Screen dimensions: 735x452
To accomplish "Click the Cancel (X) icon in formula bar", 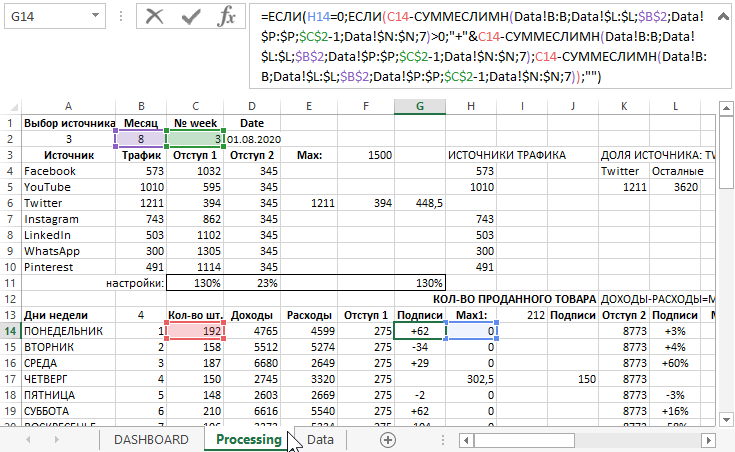I will click(154, 16).
